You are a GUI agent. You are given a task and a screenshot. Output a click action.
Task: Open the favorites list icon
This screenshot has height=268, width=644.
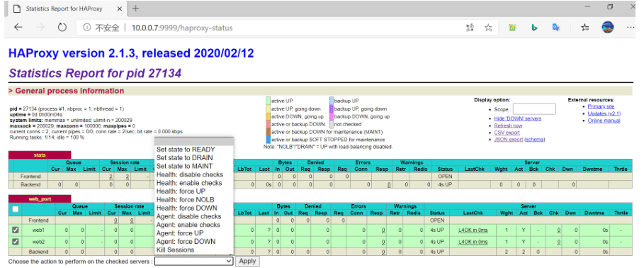[585, 28]
